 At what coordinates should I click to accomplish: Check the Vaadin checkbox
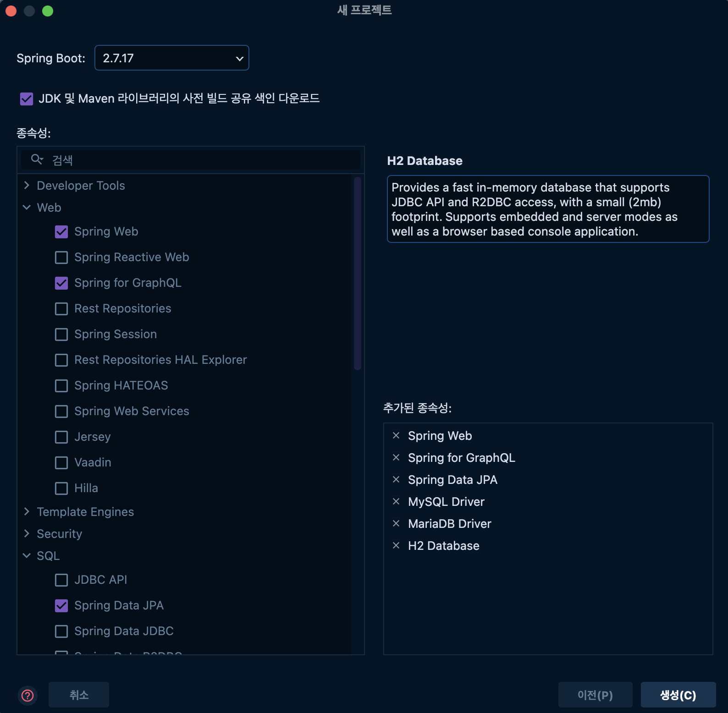click(61, 463)
